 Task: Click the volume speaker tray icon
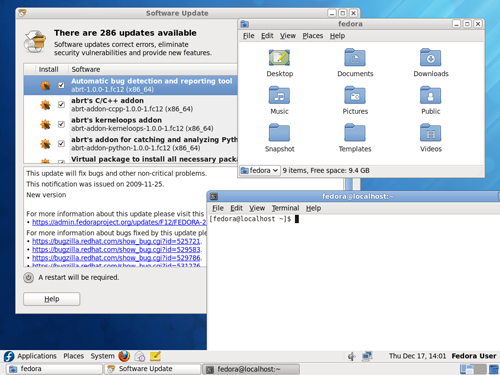352,356
